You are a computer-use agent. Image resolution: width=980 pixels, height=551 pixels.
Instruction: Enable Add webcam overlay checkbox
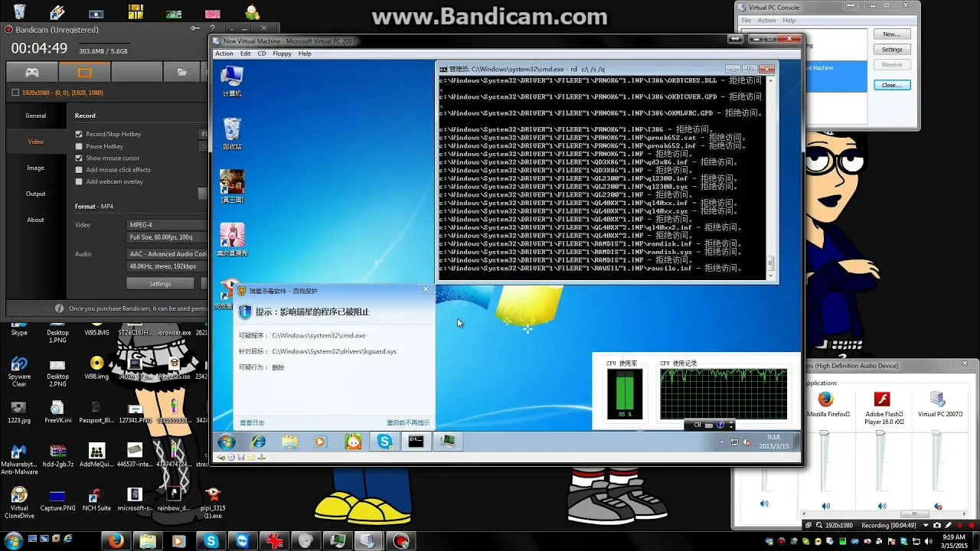coord(79,181)
